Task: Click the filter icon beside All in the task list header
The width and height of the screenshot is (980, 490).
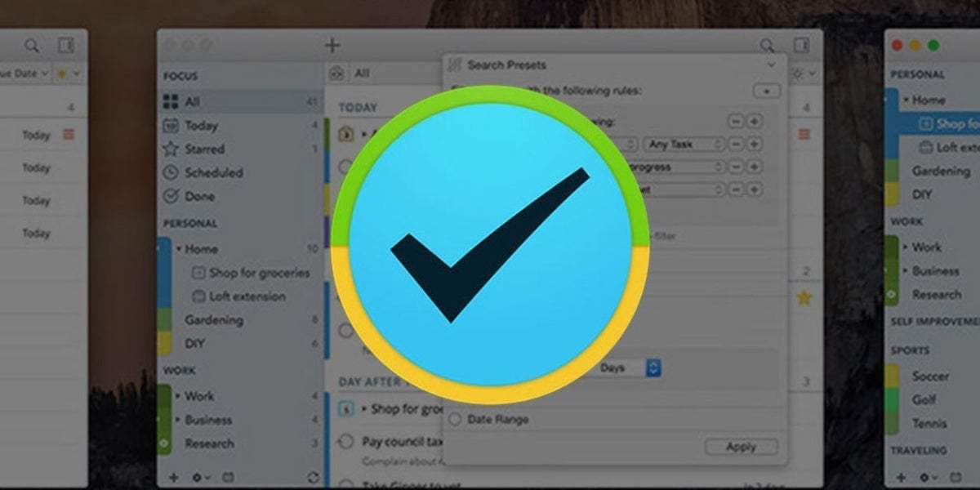Action: click(x=336, y=73)
